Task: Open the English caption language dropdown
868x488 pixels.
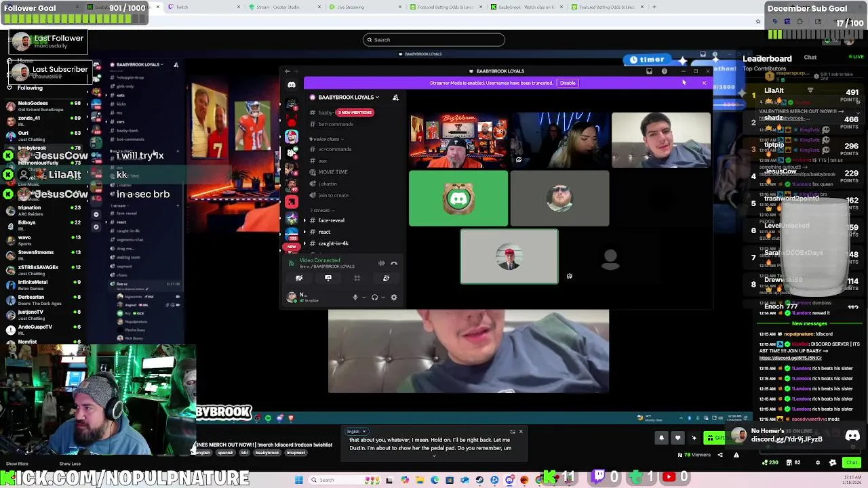Action: coord(357,432)
